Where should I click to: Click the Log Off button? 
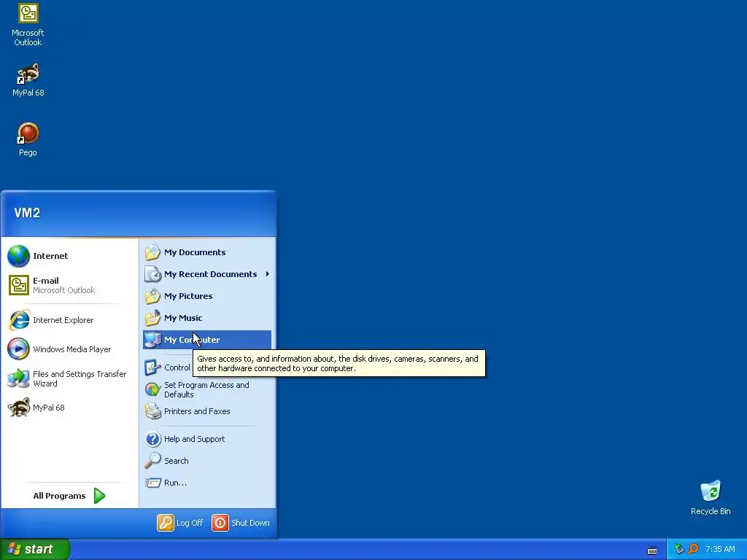point(180,523)
